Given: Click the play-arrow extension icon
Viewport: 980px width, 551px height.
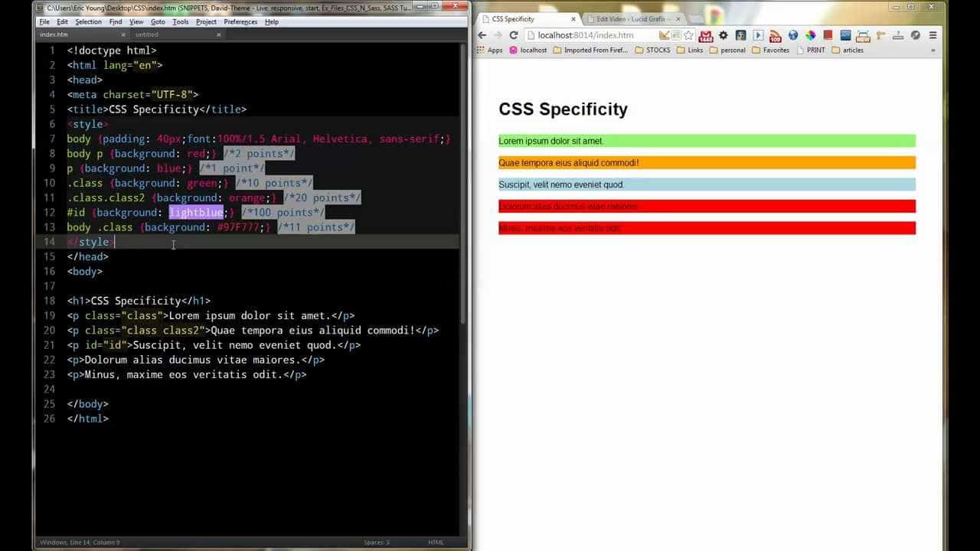Looking at the screenshot, I should click(758, 35).
